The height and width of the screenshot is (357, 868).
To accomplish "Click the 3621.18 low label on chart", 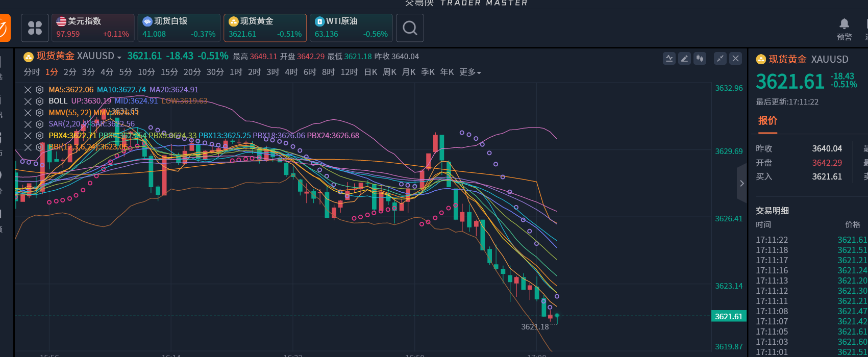I will (535, 327).
